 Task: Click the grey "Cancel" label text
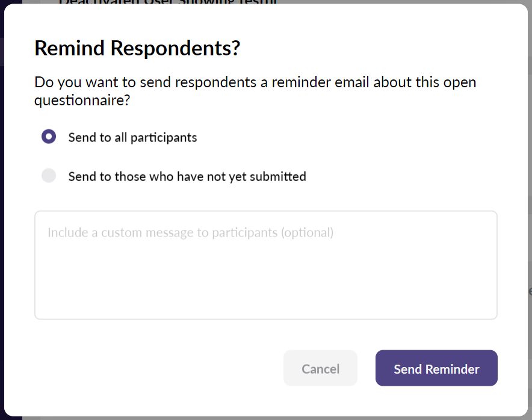[320, 369]
